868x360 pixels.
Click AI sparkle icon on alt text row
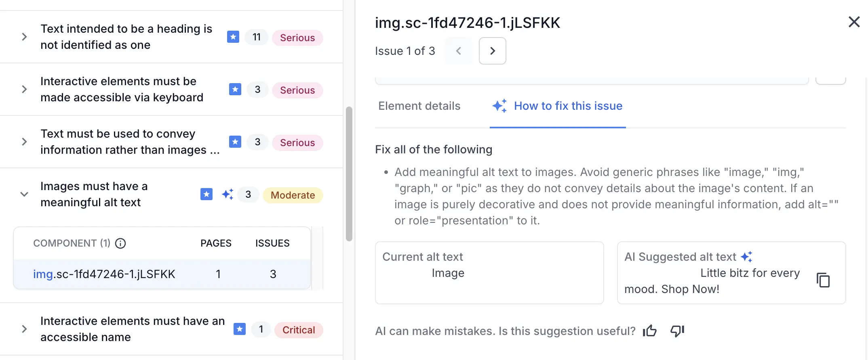tap(228, 195)
